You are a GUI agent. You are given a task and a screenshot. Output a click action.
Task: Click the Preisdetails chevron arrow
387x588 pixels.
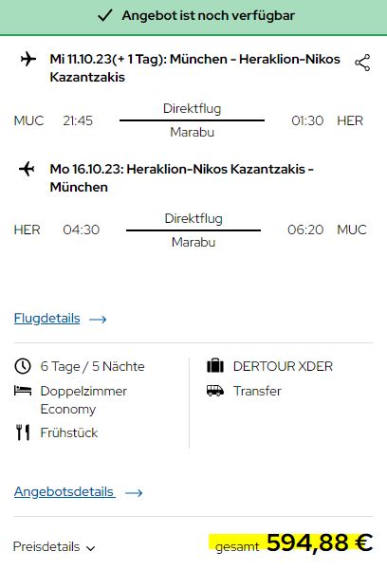pos(90,548)
